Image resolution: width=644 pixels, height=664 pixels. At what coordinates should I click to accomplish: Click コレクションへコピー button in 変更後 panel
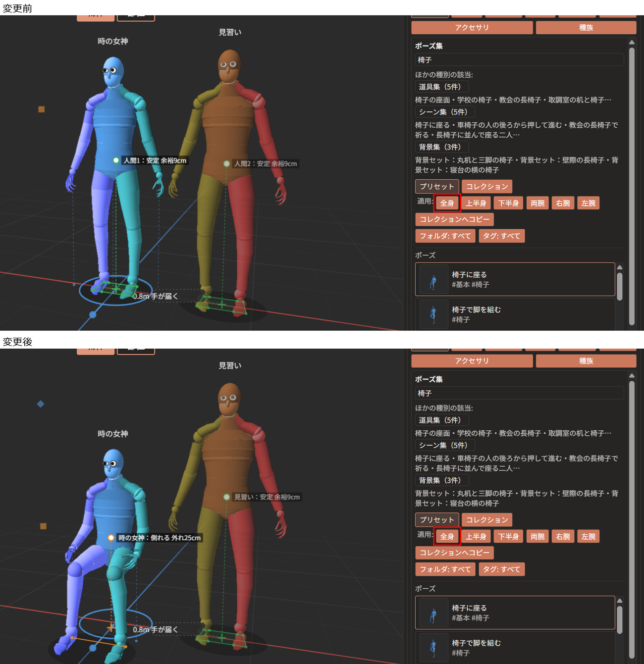[x=454, y=553]
